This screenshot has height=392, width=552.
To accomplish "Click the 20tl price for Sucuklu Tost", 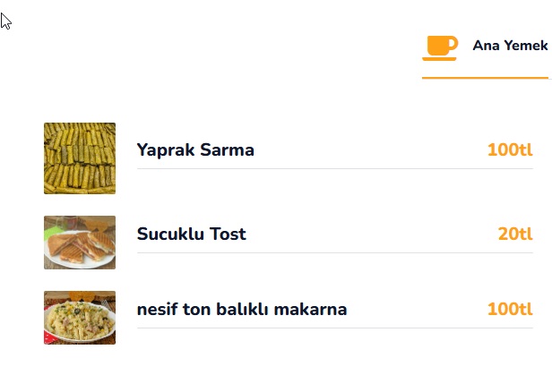I will click(515, 234).
